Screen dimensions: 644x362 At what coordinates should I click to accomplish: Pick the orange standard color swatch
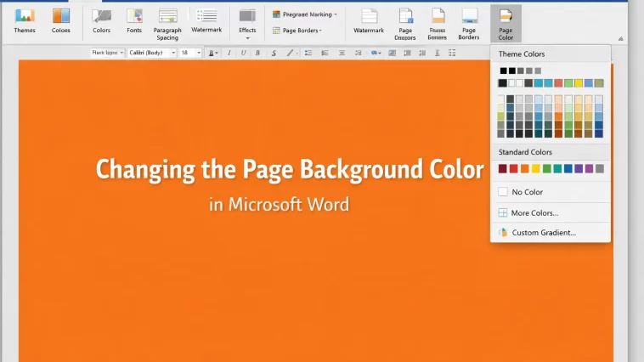pos(524,168)
